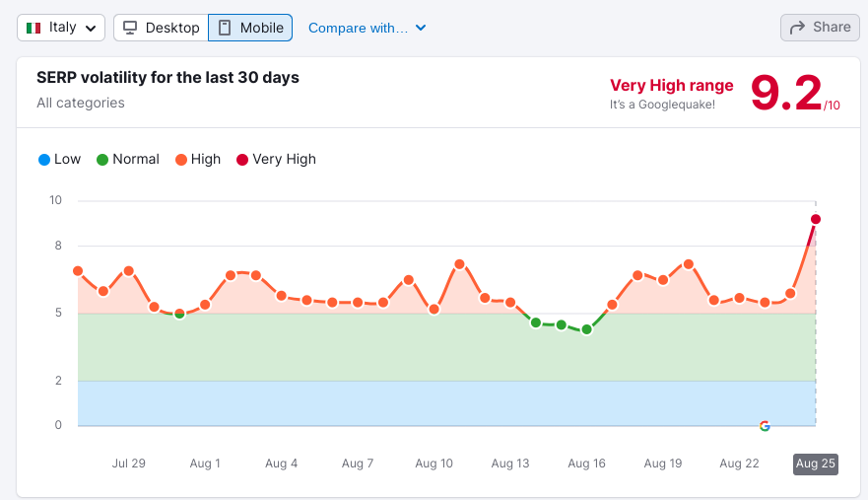Click the Very High range label
This screenshot has height=500, width=868.
coord(672,86)
